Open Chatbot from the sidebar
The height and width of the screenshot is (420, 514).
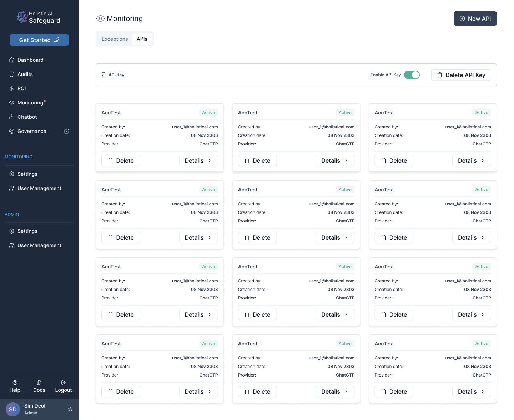(27, 117)
